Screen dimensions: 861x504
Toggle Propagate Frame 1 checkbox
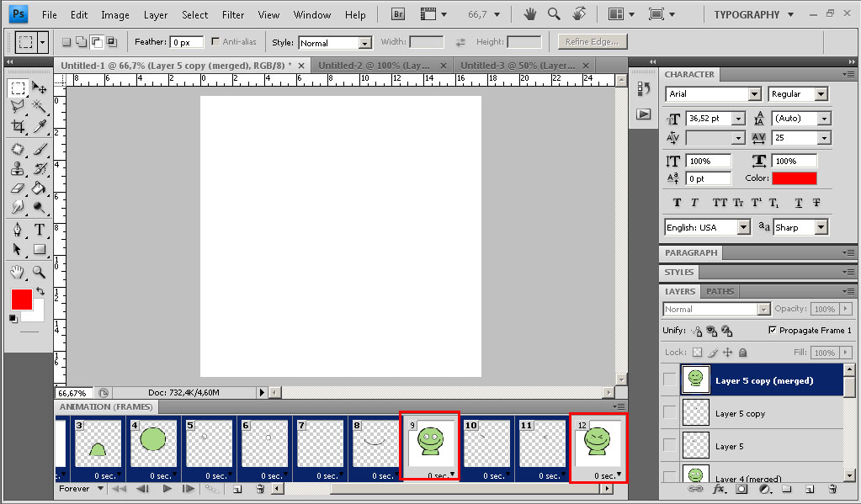(x=773, y=330)
